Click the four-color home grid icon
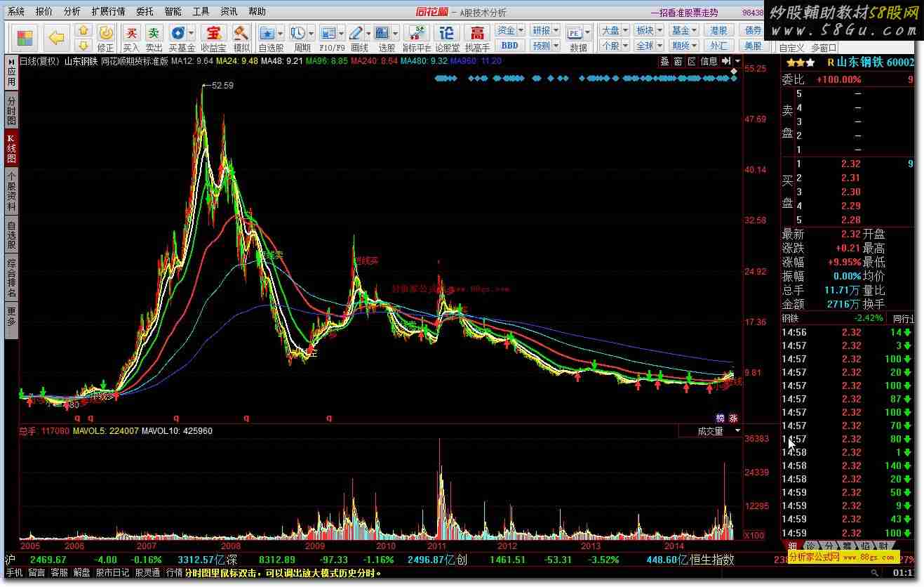 coord(25,37)
